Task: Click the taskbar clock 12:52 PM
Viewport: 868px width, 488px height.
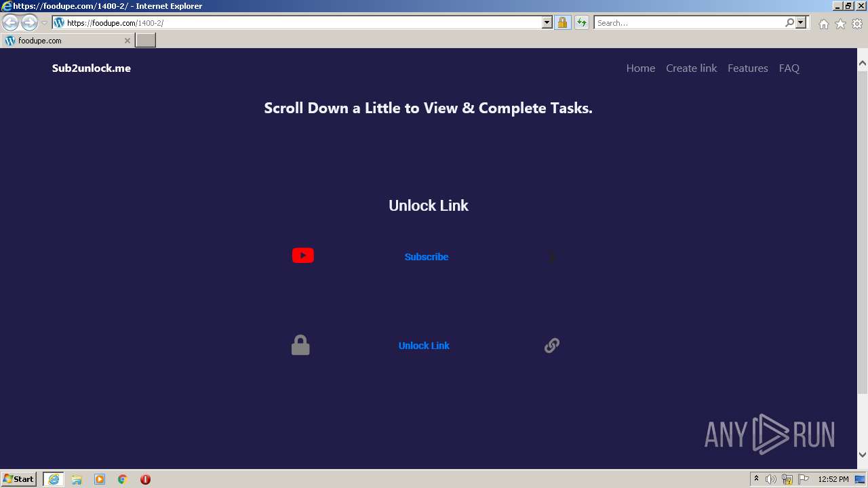Action: click(833, 479)
